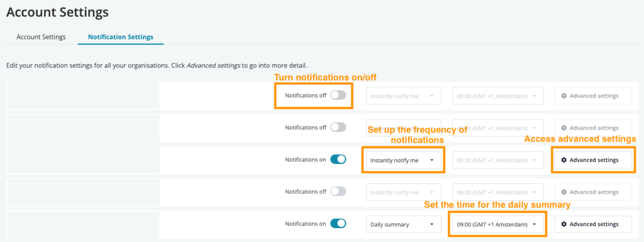This screenshot has width=644, height=242.
Task: Open third row Instantly notify me dropdown
Action: pos(404,160)
